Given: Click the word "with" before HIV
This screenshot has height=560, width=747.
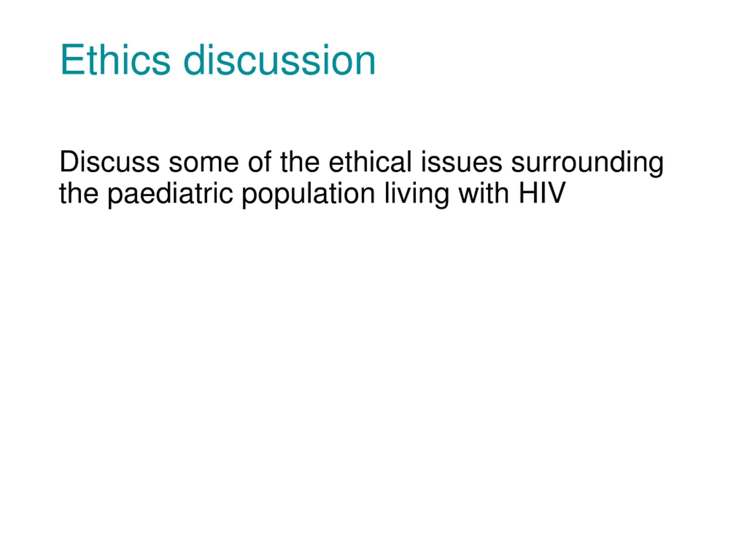Looking at the screenshot, I should [483, 193].
